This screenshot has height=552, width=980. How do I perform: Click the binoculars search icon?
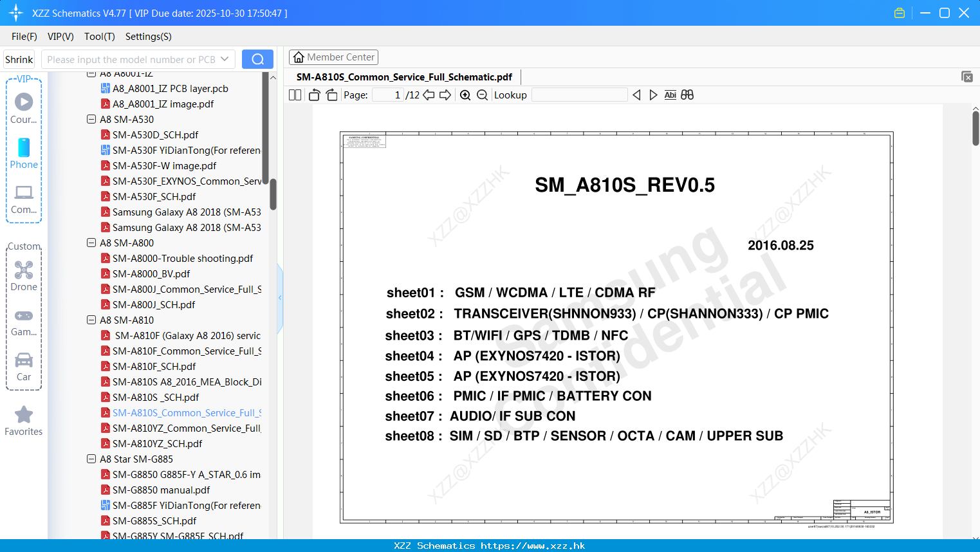coord(687,95)
